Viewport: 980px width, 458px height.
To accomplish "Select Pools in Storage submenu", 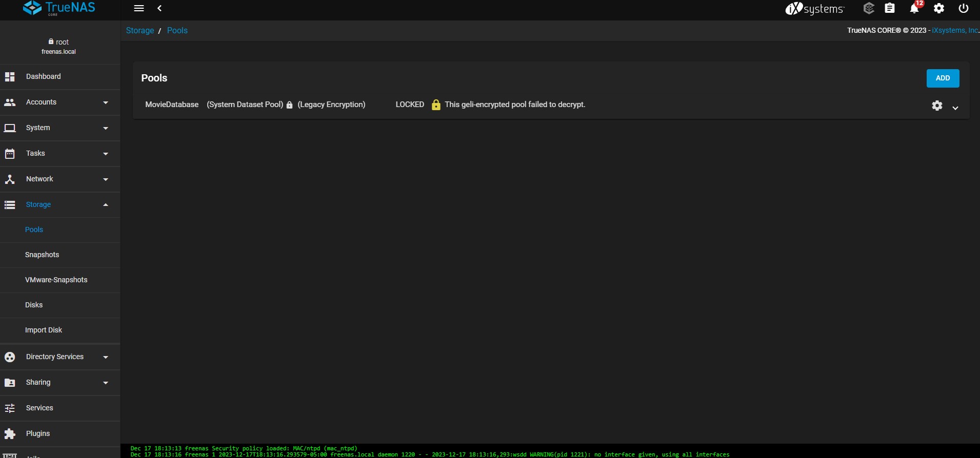I will [60, 230].
